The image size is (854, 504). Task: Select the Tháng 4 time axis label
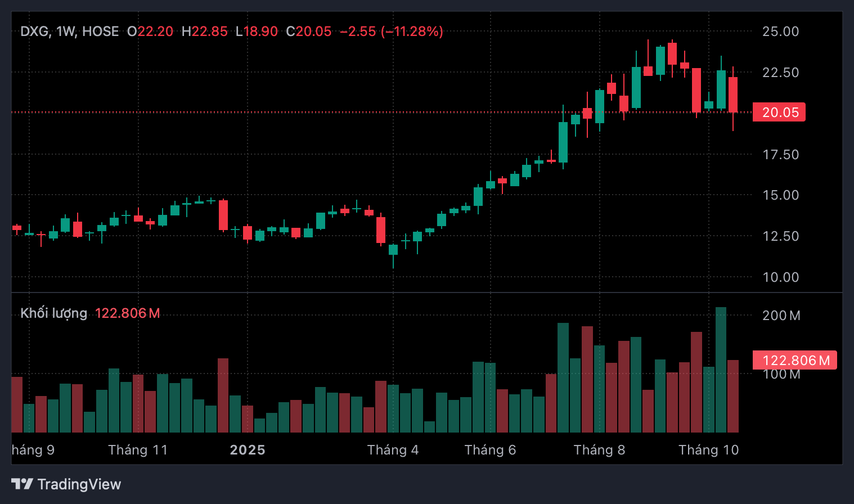(x=393, y=450)
